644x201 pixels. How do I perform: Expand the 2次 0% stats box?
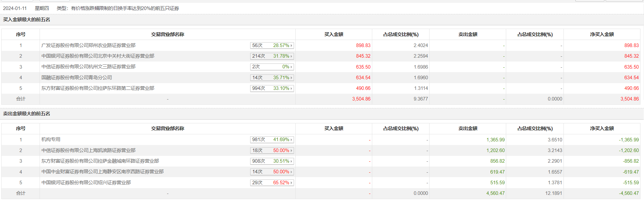[x=272, y=67]
